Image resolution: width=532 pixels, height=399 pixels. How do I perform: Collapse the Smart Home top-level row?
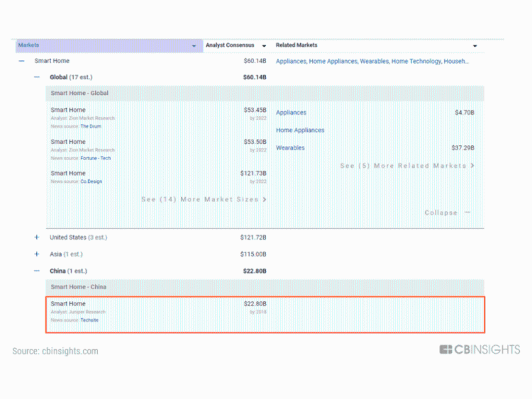pos(21,62)
